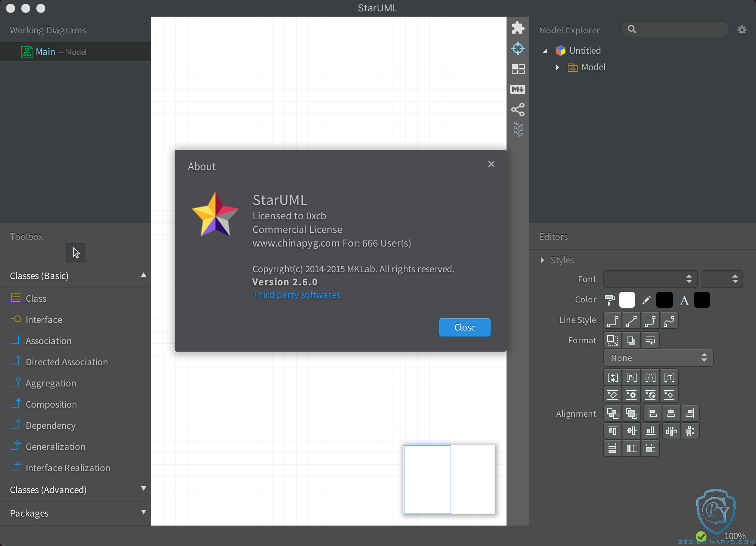The width and height of the screenshot is (756, 546).
Task: Open the diagram thumbnails grid icon
Action: pos(518,69)
